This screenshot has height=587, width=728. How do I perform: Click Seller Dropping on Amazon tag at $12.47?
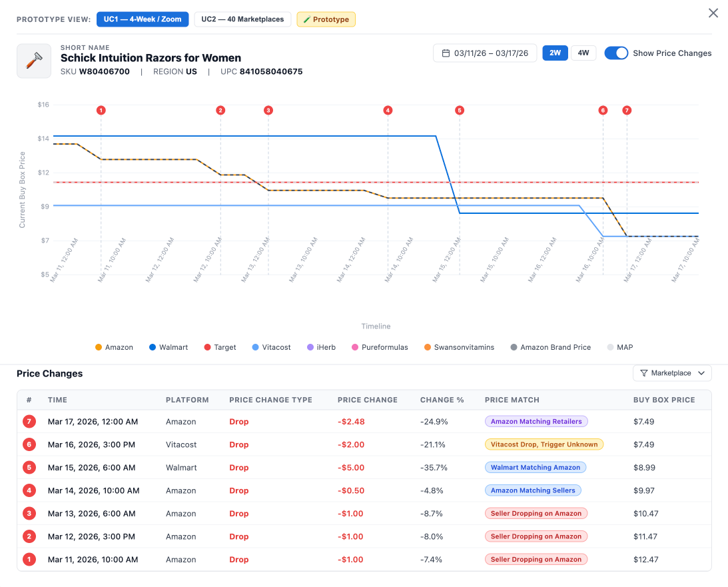tap(536, 559)
